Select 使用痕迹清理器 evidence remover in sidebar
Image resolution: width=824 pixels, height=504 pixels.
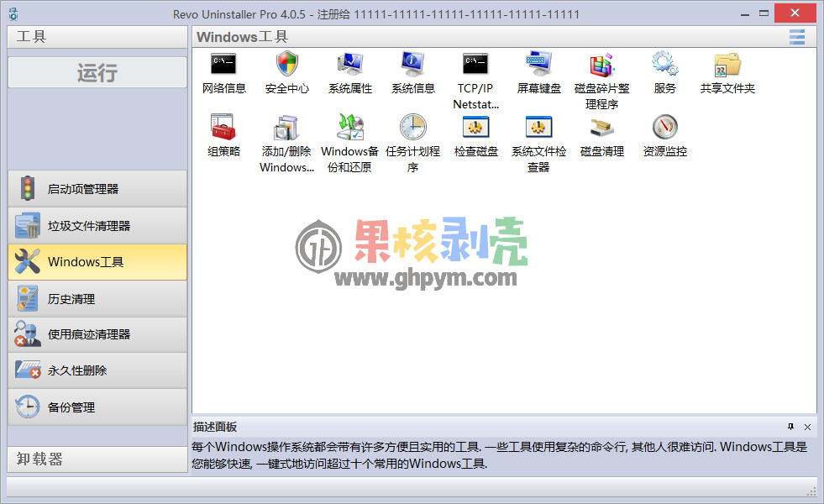click(97, 334)
